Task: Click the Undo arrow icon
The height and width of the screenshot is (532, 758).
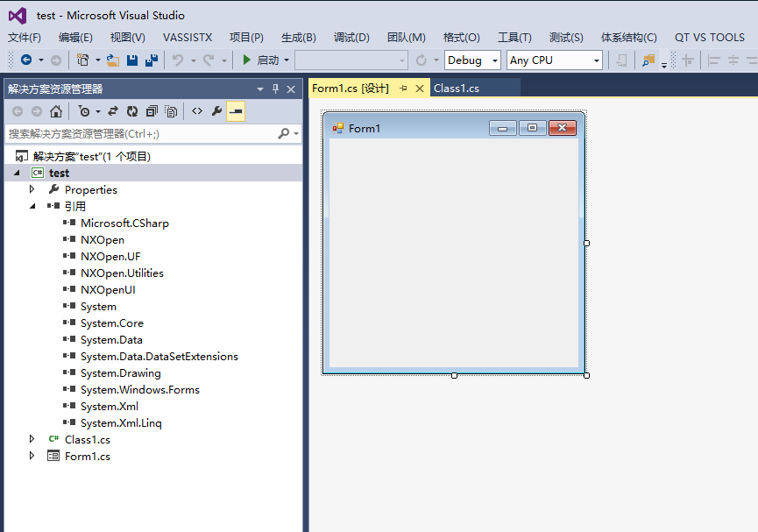Action: pyautogui.click(x=178, y=60)
